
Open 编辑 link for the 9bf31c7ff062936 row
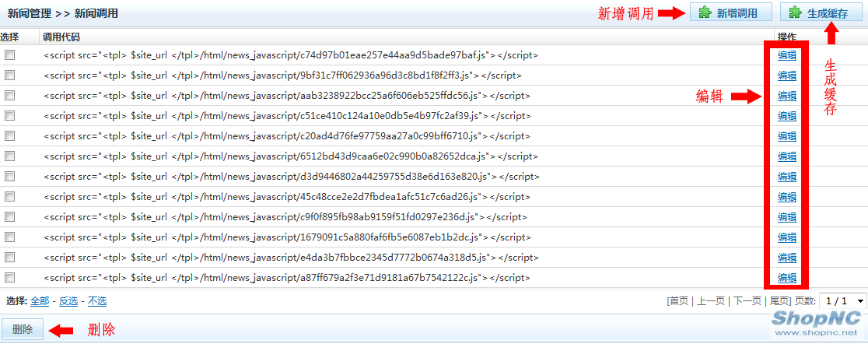click(x=786, y=75)
